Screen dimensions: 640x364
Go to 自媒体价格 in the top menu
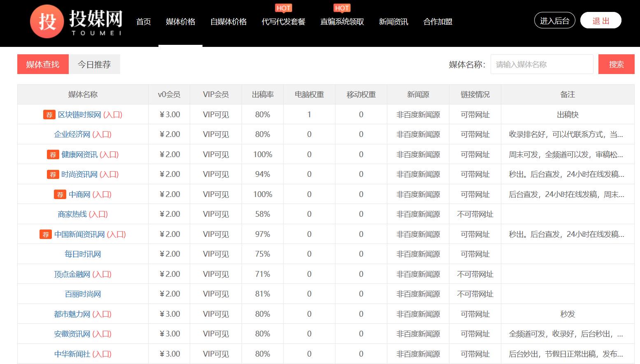click(x=228, y=22)
